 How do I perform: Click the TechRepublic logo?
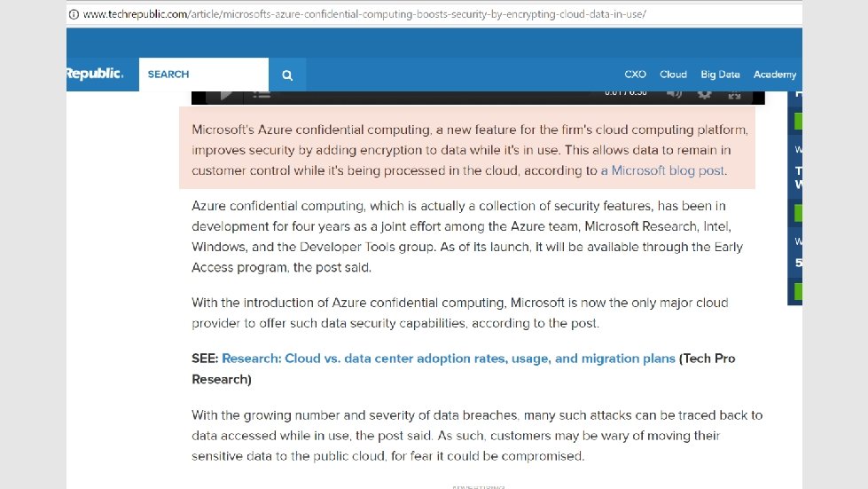95,74
